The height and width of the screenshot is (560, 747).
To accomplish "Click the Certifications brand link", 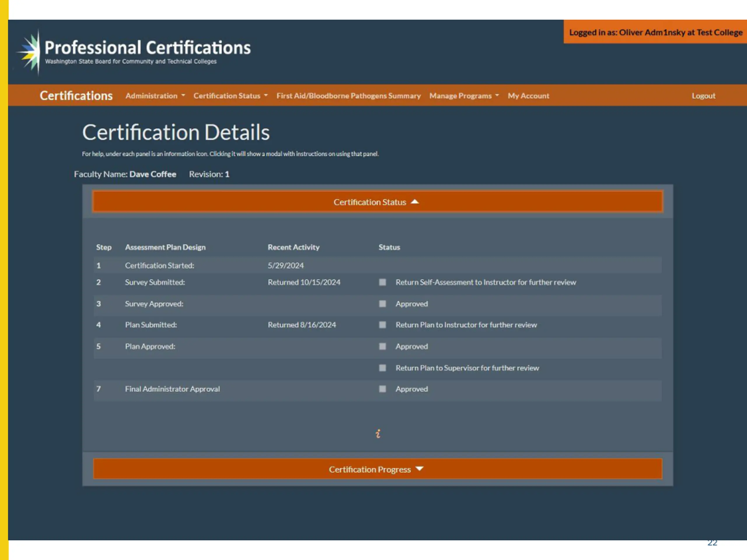I will [76, 96].
